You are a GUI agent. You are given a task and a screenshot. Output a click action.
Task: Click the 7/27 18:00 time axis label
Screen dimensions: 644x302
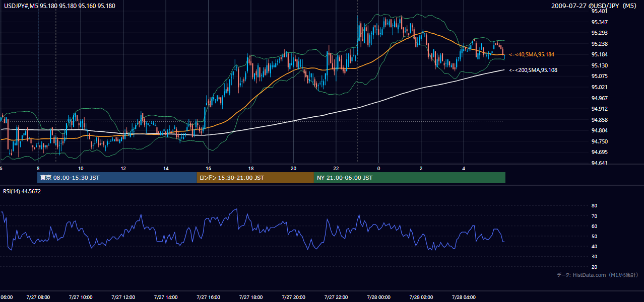pos(251,297)
